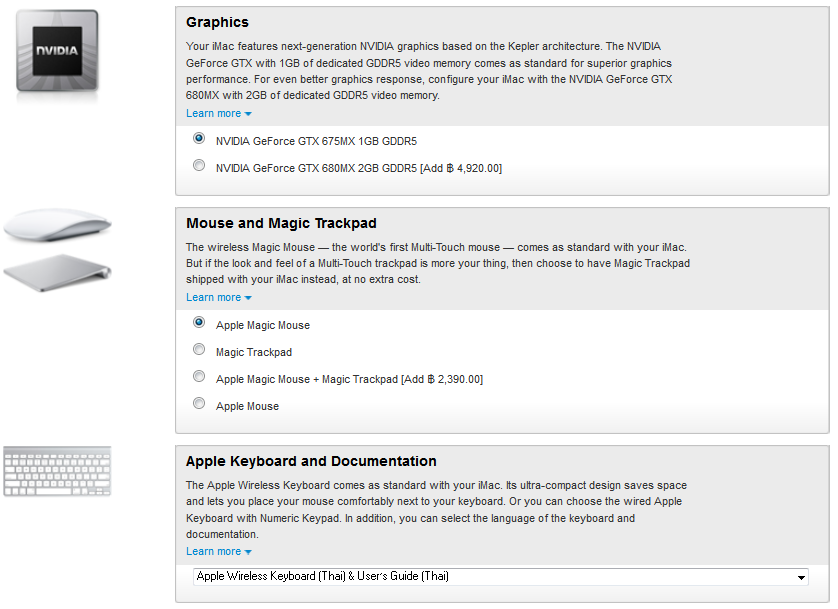Expand Learn more under Apple Keyboard section

(218, 552)
